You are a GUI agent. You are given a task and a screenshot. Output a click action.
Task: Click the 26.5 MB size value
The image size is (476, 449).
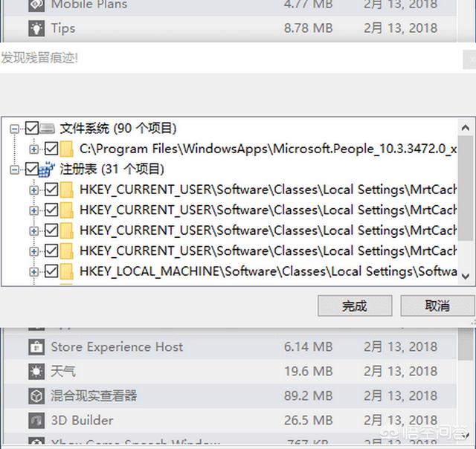(309, 421)
